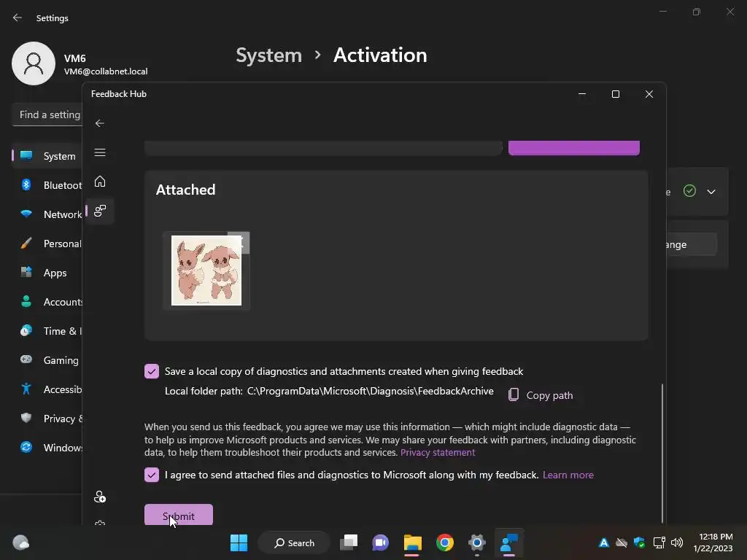The height and width of the screenshot is (560, 747).
Task: Click VM6 user profile avatar
Action: [x=34, y=63]
